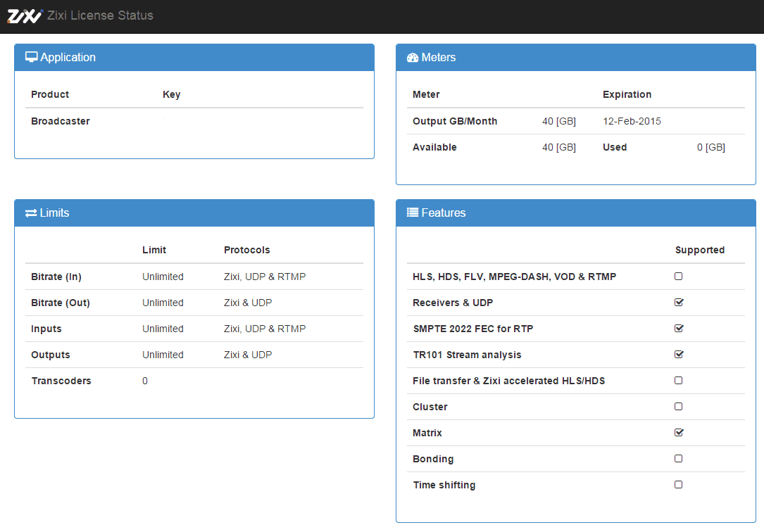The width and height of the screenshot is (764, 532).
Task: Select the "Output GB/Month" meter label
Action: [x=455, y=121]
